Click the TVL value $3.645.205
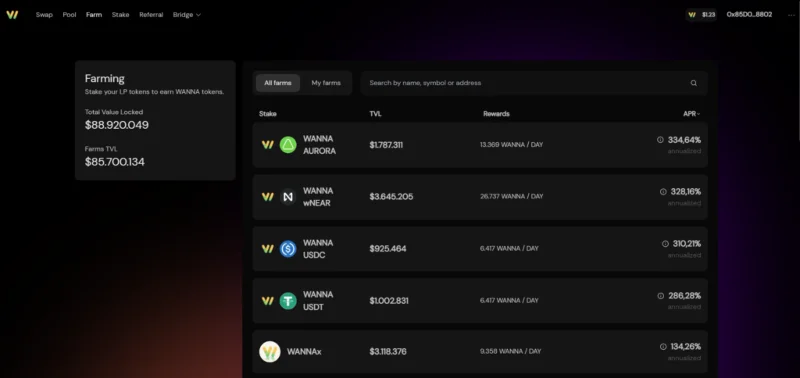The height and width of the screenshot is (378, 800). [x=391, y=197]
